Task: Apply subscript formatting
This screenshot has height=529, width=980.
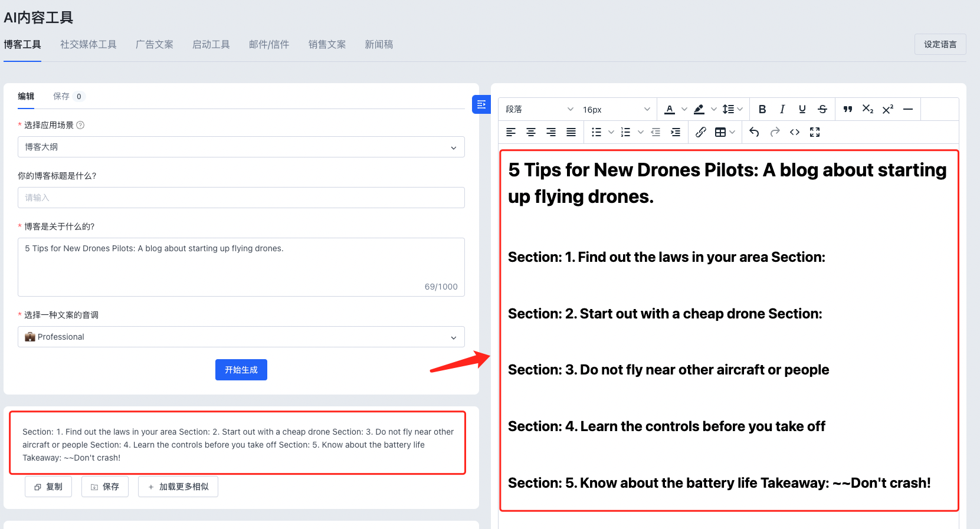Action: pos(868,109)
